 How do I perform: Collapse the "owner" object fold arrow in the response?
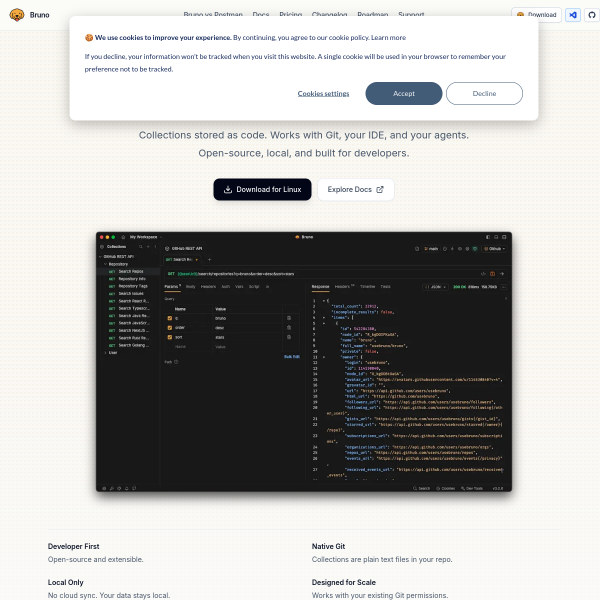coord(324,357)
